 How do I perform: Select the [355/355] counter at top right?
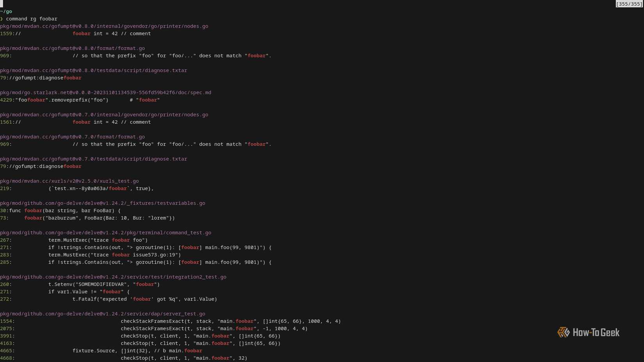[629, 4]
